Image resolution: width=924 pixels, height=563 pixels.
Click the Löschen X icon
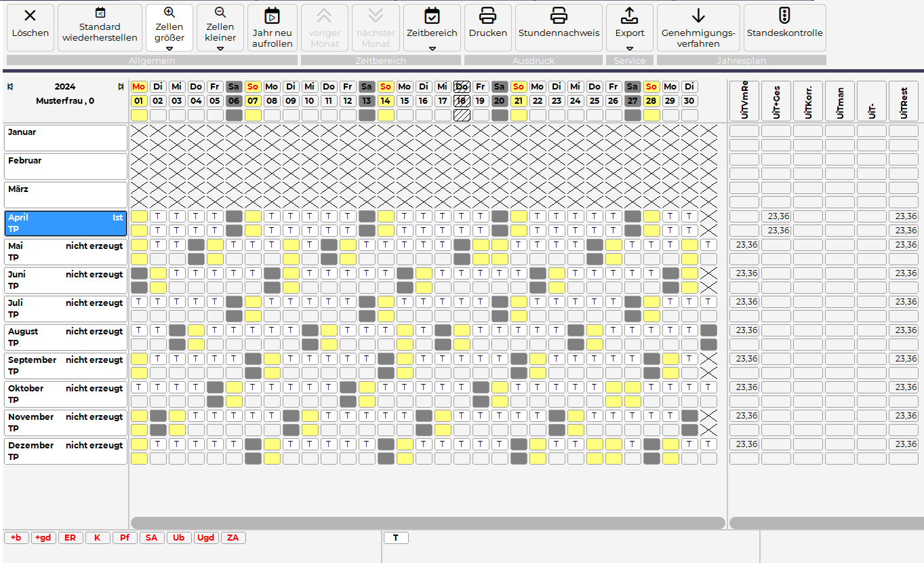(x=30, y=16)
